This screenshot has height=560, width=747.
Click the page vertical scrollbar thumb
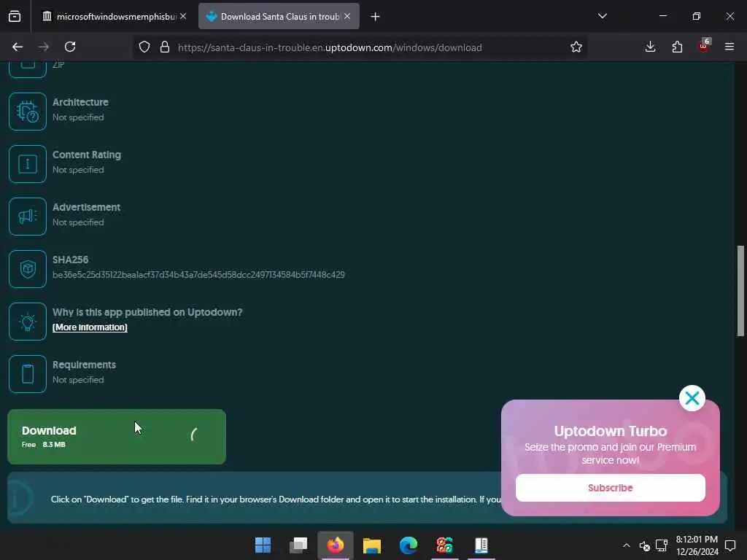740,291
